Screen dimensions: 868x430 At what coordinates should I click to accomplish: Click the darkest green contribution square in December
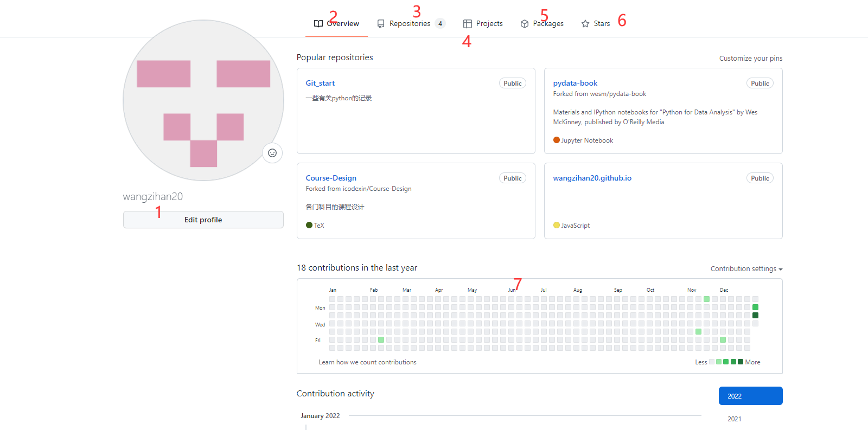click(x=755, y=315)
